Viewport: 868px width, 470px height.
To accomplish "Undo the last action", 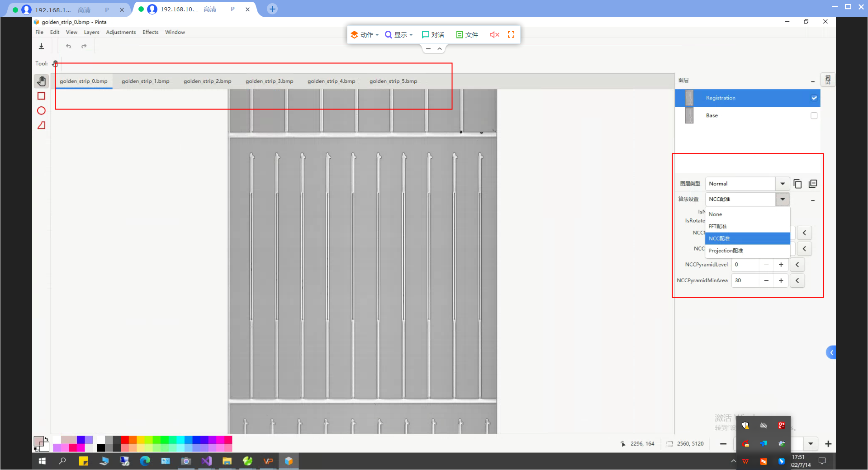I will click(x=68, y=46).
